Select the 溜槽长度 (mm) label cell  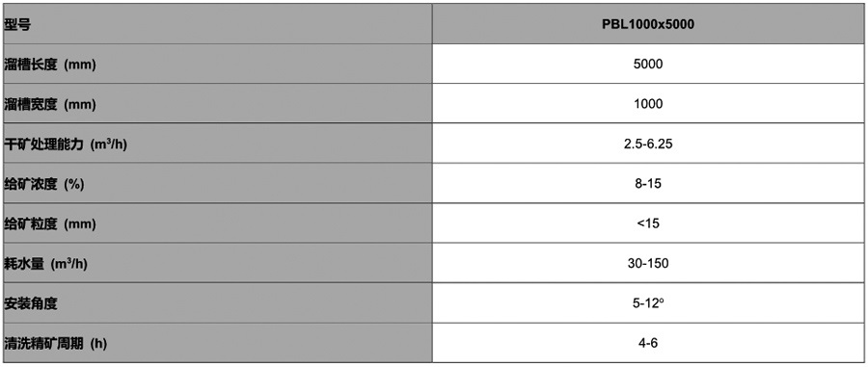click(217, 65)
